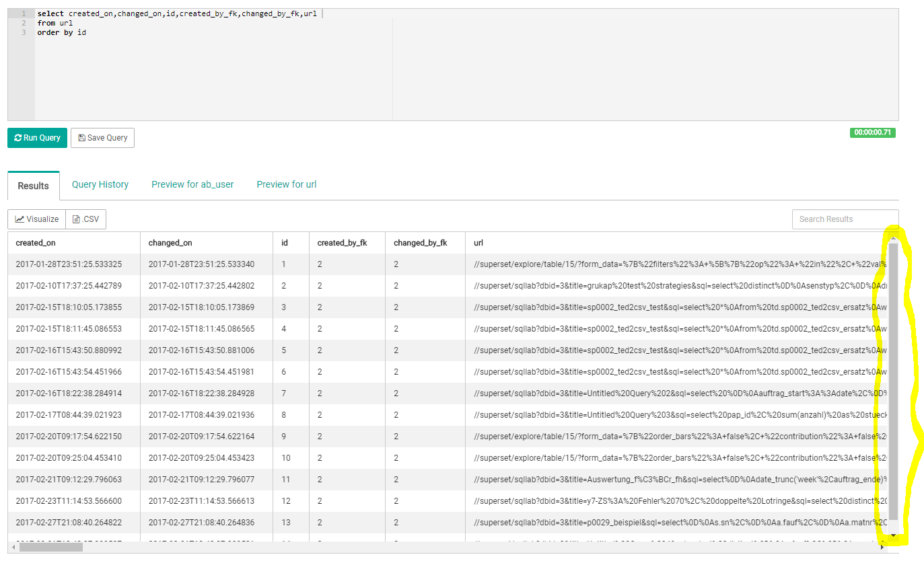Click the file icon on the .CSV button
The image size is (924, 563).
tap(75, 219)
